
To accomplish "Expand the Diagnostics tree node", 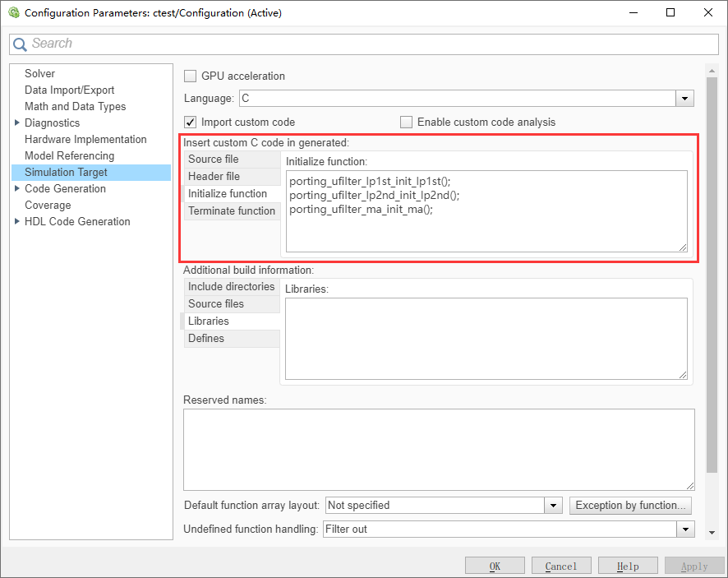I will click(17, 123).
